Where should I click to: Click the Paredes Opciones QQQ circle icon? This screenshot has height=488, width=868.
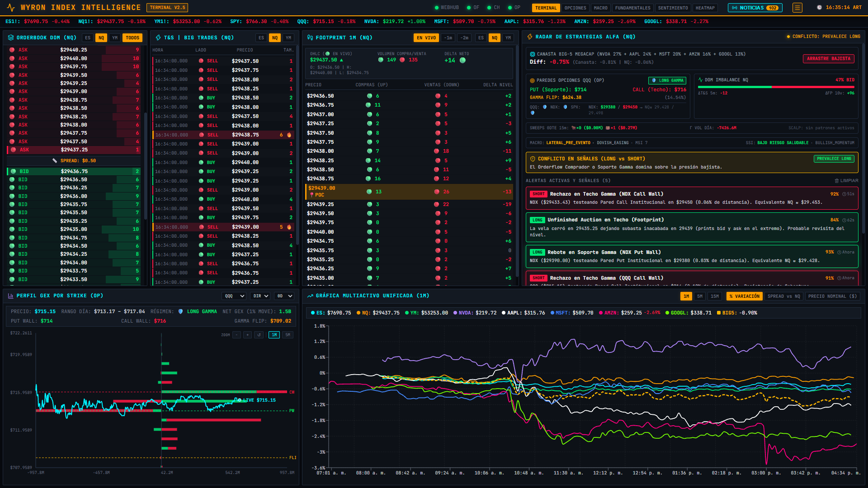point(532,80)
